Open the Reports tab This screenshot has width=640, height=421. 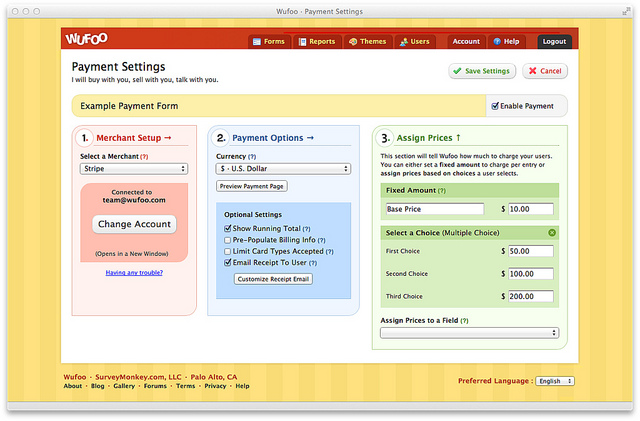[x=317, y=42]
